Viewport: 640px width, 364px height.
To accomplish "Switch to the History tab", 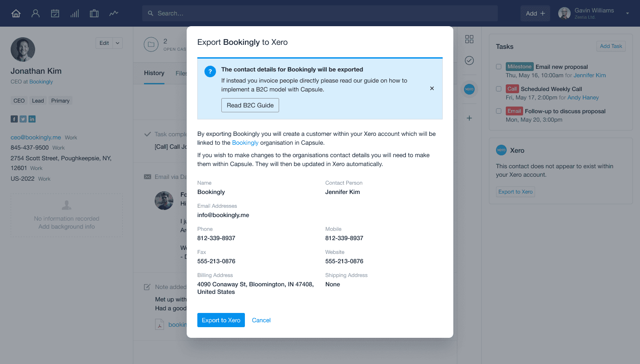I will click(154, 73).
